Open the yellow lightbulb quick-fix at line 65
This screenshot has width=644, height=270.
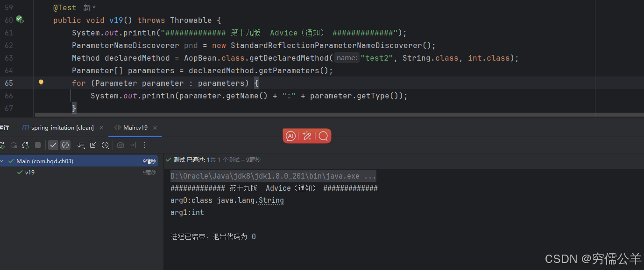(x=41, y=83)
